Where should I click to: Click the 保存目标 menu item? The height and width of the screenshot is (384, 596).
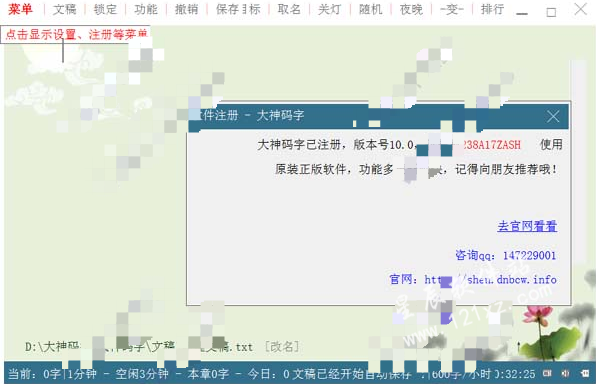(x=238, y=9)
